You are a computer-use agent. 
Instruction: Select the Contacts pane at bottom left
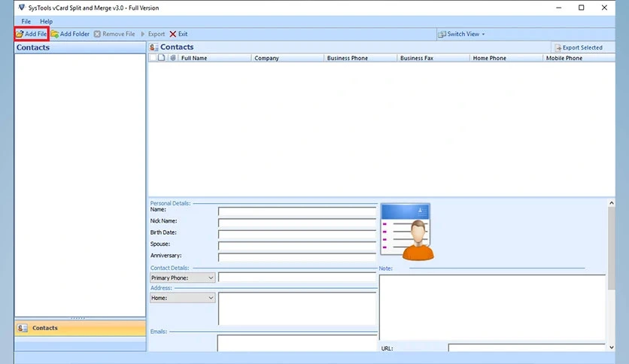pyautogui.click(x=81, y=328)
